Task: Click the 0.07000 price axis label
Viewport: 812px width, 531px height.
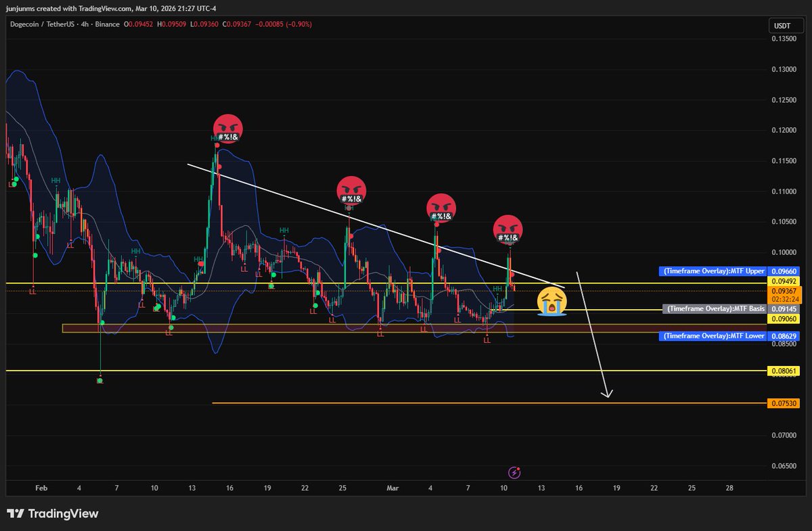Action: 784,435
